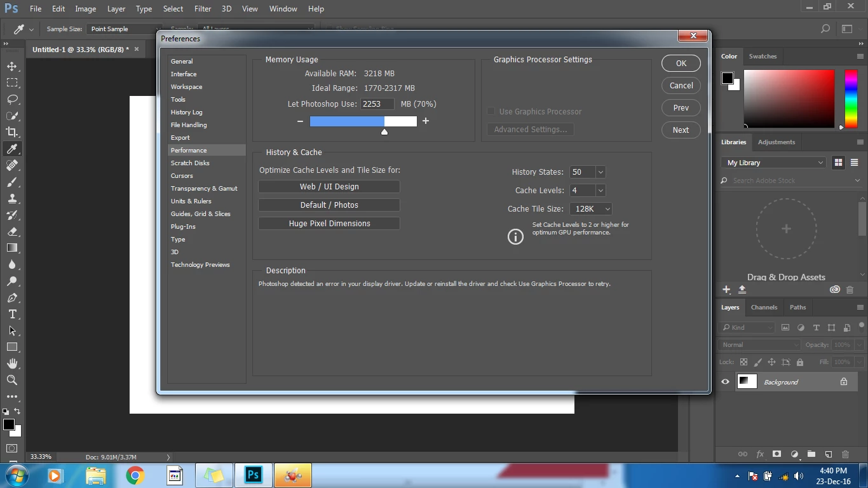Select the Dodge tool
Viewport: 868px width, 488px height.
[12, 281]
